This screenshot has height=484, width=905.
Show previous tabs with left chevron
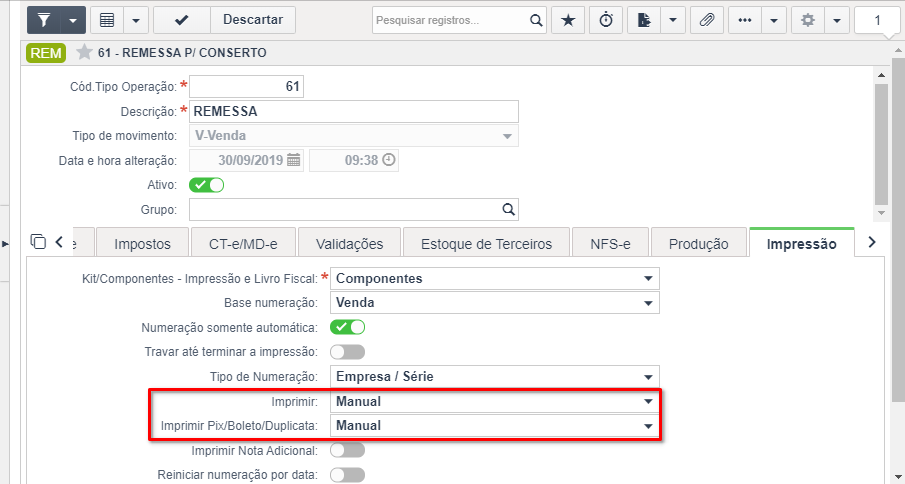(x=59, y=242)
